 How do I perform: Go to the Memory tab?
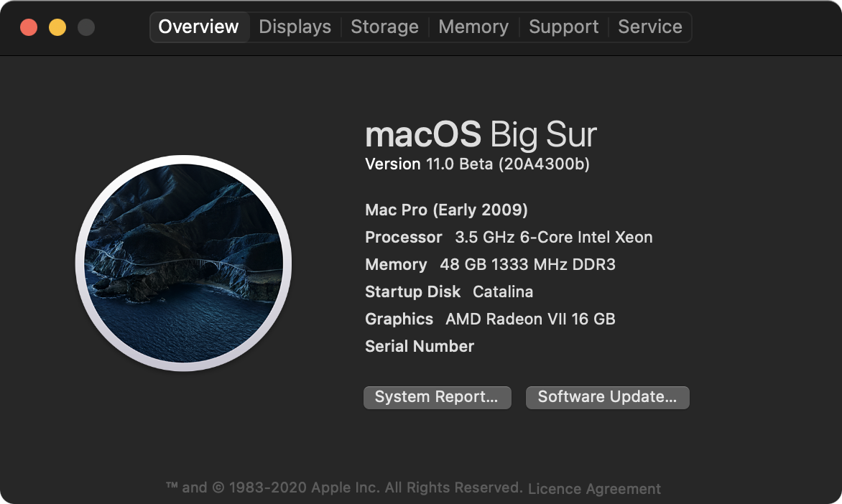[x=473, y=27]
